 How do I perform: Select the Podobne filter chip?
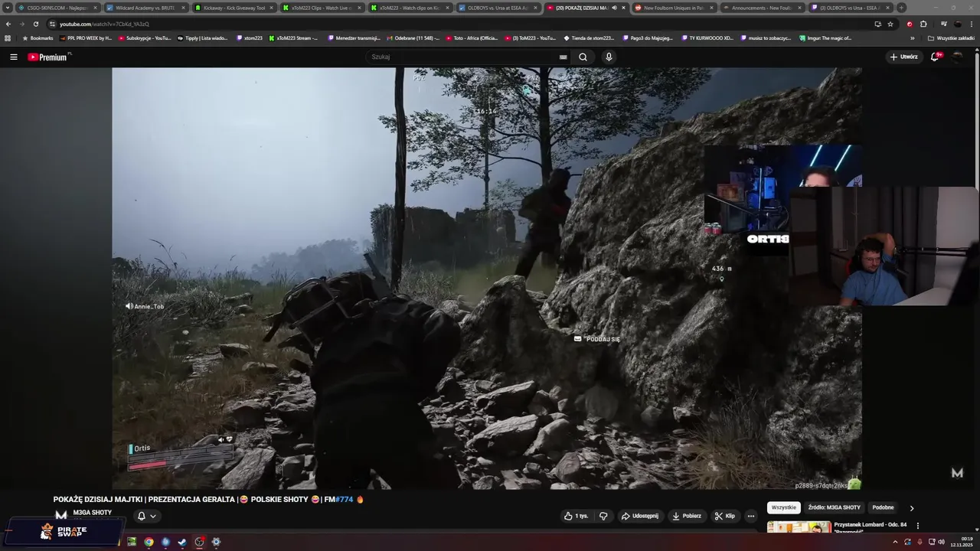(883, 507)
